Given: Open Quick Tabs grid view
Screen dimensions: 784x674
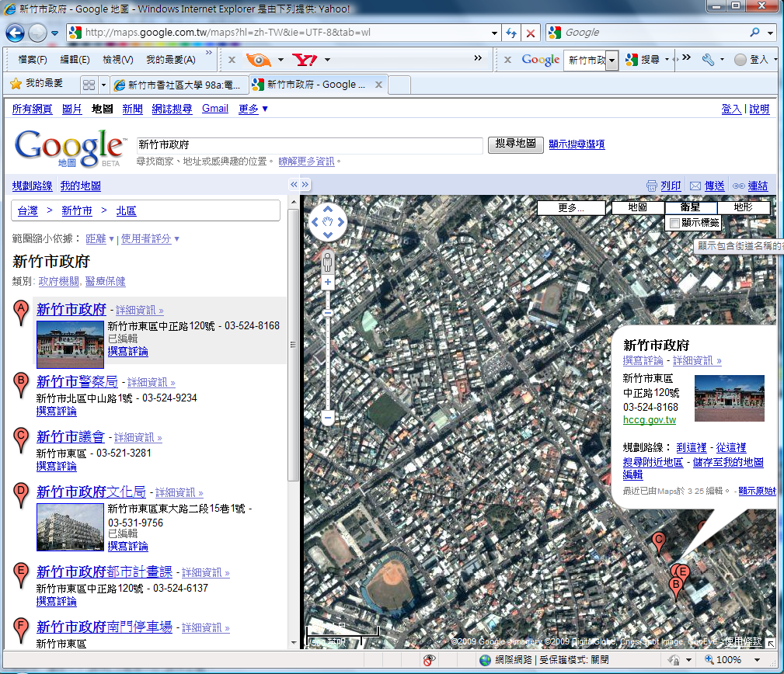Looking at the screenshot, I should [x=89, y=85].
